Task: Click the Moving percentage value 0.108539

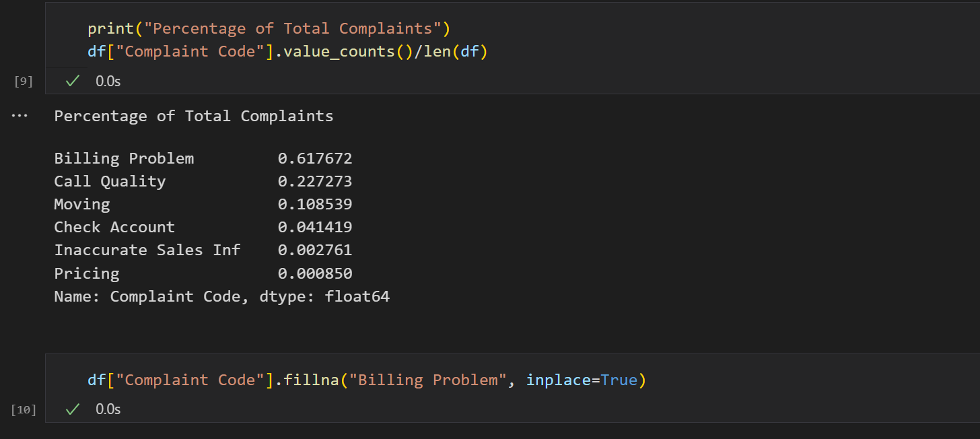Action: click(315, 204)
